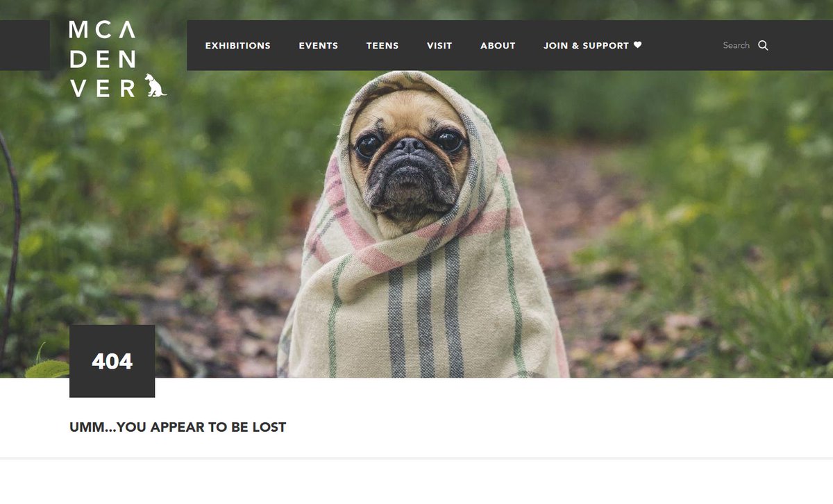Click the dark 404 badge
Screen dimensions: 833x504
point(112,361)
